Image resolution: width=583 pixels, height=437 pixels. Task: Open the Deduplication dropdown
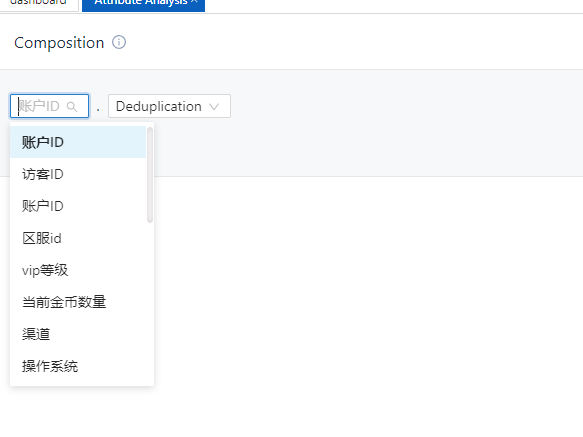coord(169,106)
